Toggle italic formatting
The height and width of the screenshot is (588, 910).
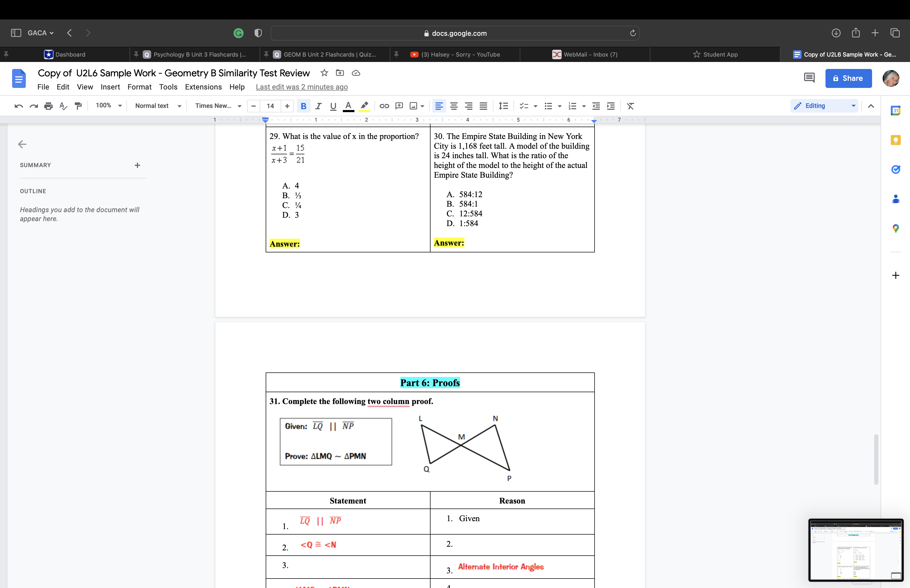[319, 106]
